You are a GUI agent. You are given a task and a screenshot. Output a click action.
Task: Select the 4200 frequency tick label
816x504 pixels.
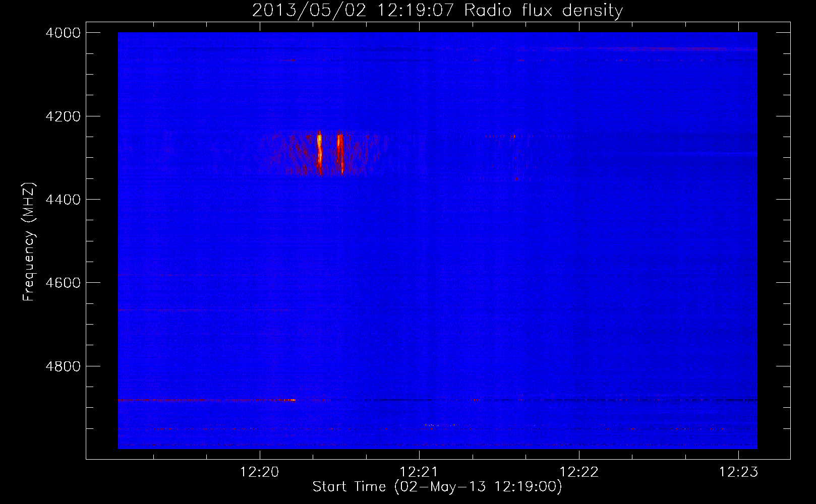63,116
